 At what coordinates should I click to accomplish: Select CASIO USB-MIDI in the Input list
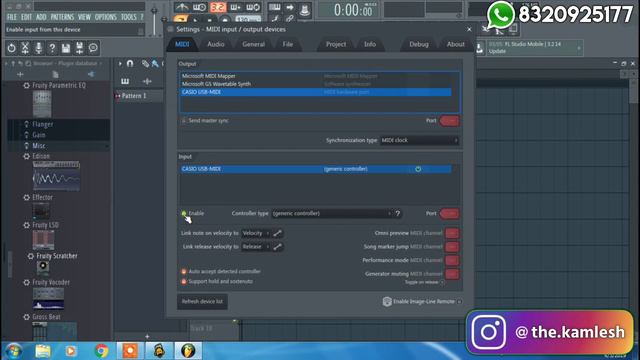click(316, 169)
